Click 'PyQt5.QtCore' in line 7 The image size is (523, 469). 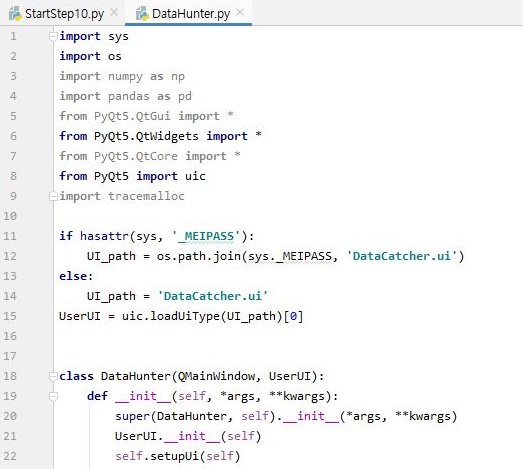tap(136, 156)
